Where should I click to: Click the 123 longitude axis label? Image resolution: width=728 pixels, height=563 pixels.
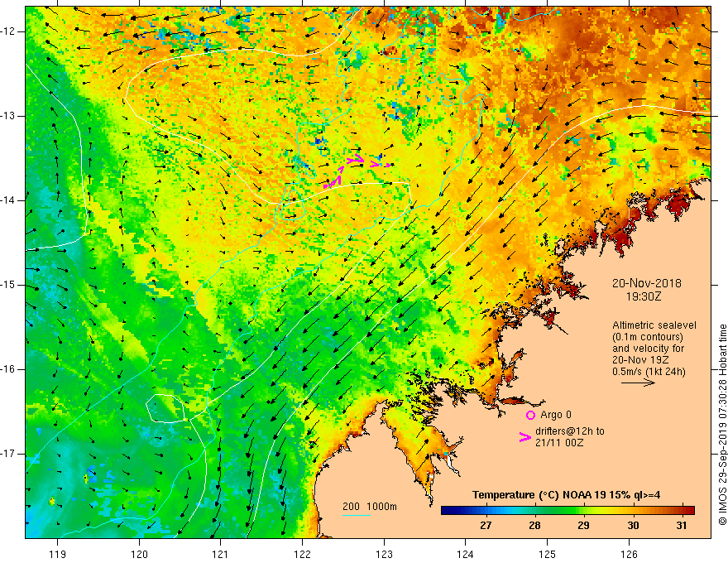coord(384,554)
